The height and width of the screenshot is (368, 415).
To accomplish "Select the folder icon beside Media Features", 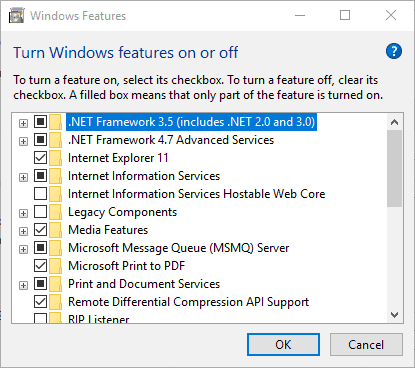I will [x=55, y=230].
